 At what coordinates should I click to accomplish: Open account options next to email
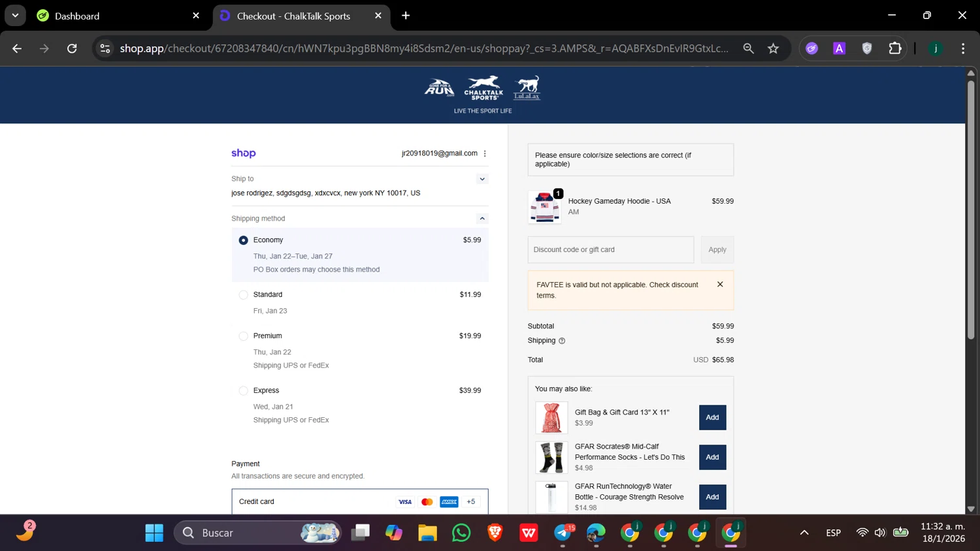pyautogui.click(x=485, y=153)
